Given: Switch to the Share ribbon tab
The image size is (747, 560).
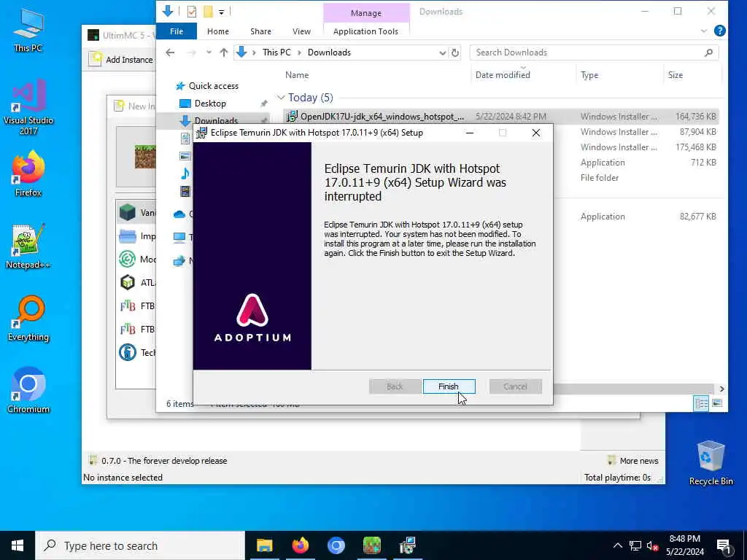Looking at the screenshot, I should point(260,31).
